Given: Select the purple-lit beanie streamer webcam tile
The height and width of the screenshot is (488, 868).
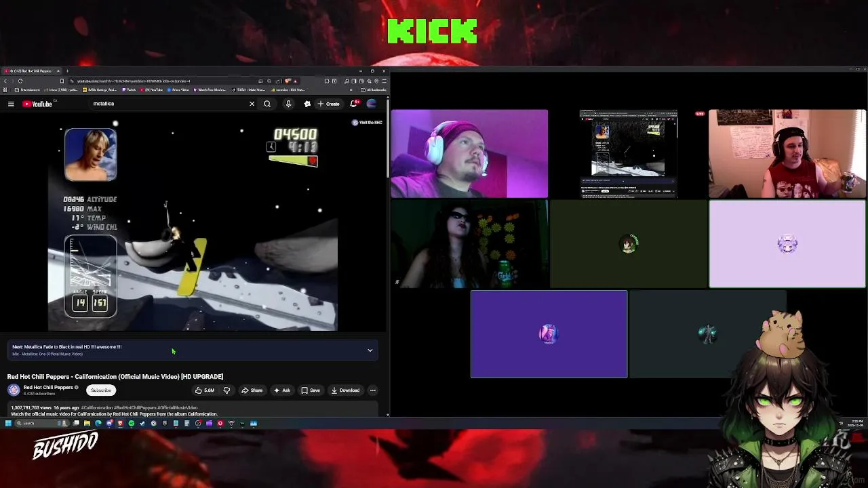Looking at the screenshot, I should 469,153.
